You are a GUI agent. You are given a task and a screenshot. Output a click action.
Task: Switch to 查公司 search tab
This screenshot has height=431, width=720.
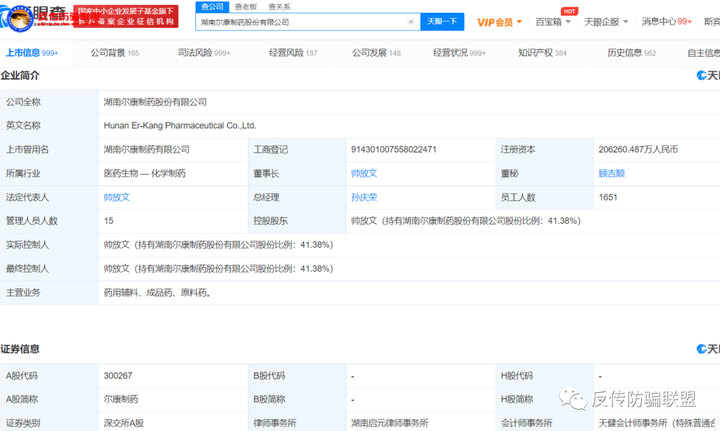[212, 6]
